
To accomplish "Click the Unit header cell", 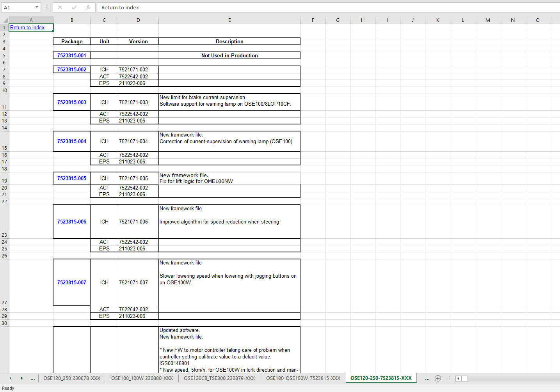I will 104,42.
